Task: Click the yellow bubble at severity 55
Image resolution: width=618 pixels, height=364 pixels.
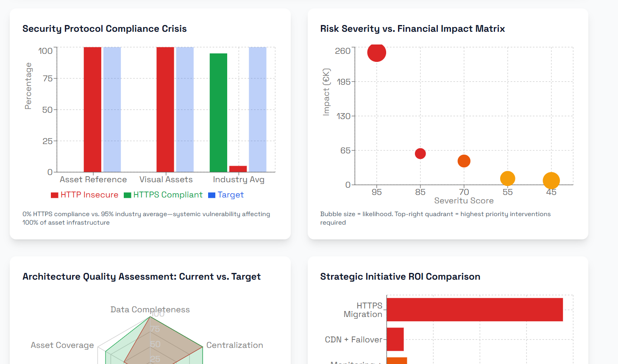Action: pyautogui.click(x=508, y=178)
